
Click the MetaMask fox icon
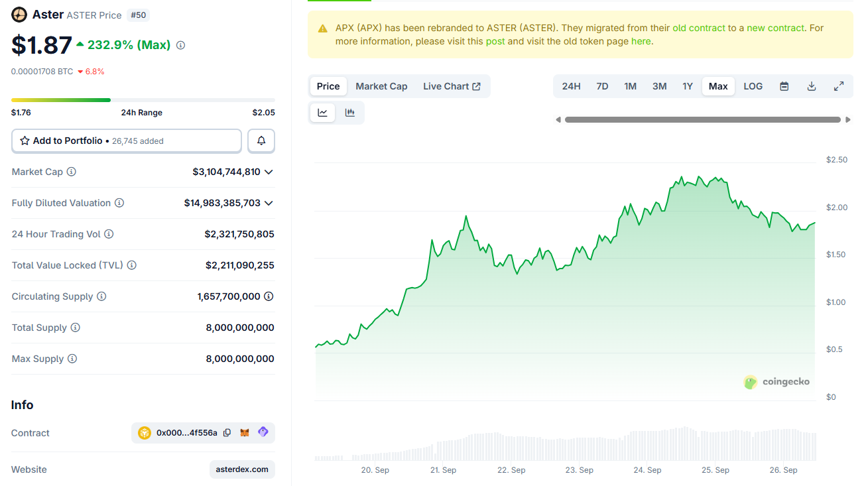pyautogui.click(x=245, y=433)
